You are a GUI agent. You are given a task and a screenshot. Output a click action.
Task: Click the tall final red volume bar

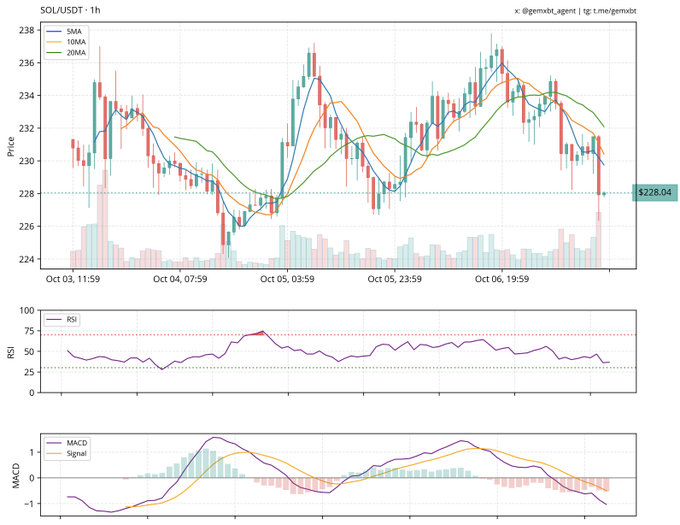pos(600,240)
